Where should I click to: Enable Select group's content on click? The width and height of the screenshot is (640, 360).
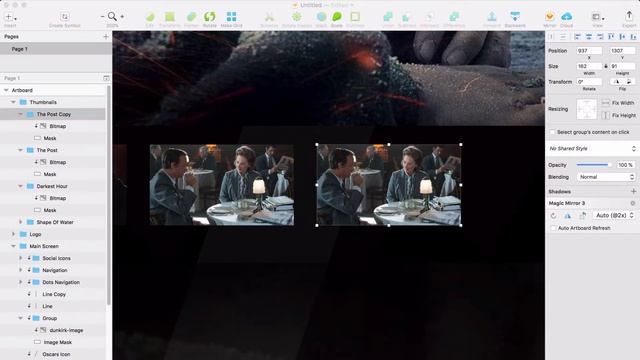pyautogui.click(x=552, y=132)
